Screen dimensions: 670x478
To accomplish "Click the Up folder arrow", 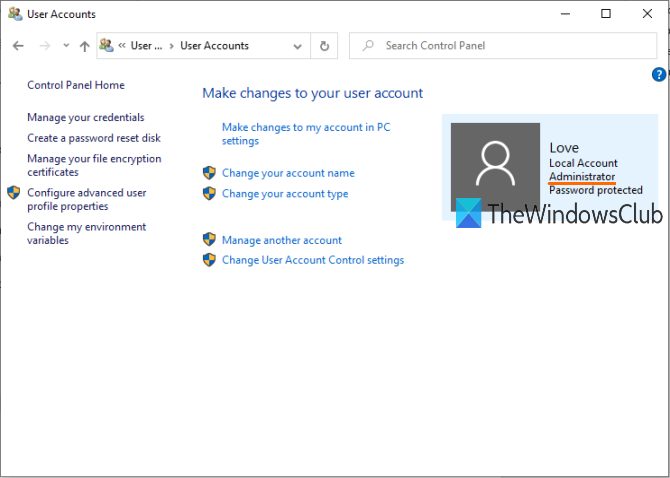I will (84, 46).
